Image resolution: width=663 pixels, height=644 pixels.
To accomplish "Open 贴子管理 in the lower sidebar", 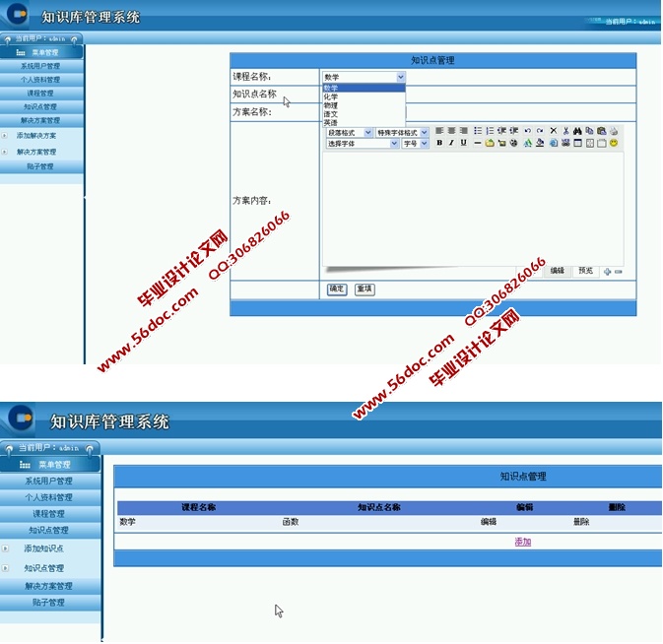I will click(x=49, y=603).
